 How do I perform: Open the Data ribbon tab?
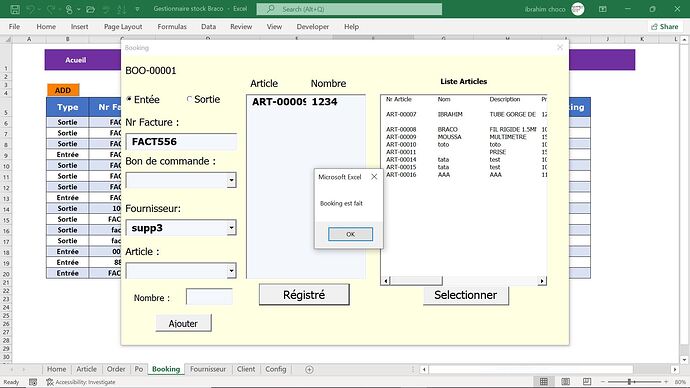coord(209,27)
